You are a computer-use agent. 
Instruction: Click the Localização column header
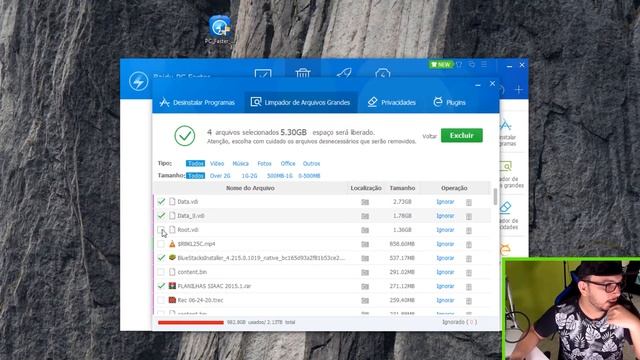[x=366, y=188]
